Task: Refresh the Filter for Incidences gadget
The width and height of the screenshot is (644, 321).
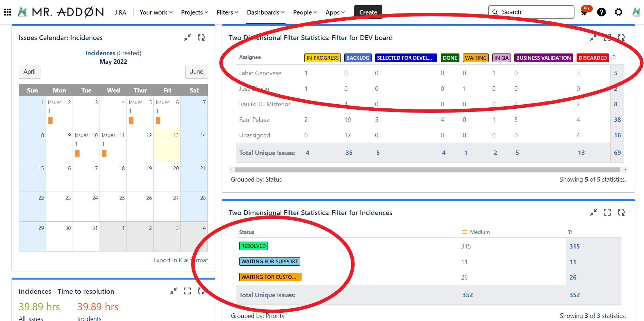Action: [x=621, y=212]
